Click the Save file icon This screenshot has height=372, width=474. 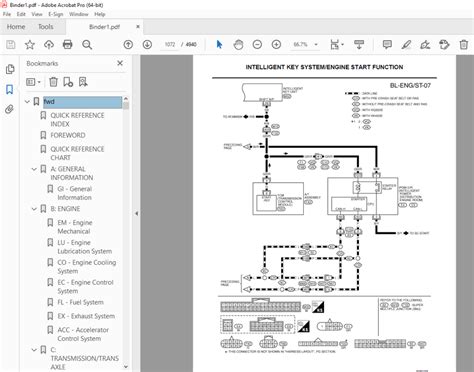click(11, 44)
